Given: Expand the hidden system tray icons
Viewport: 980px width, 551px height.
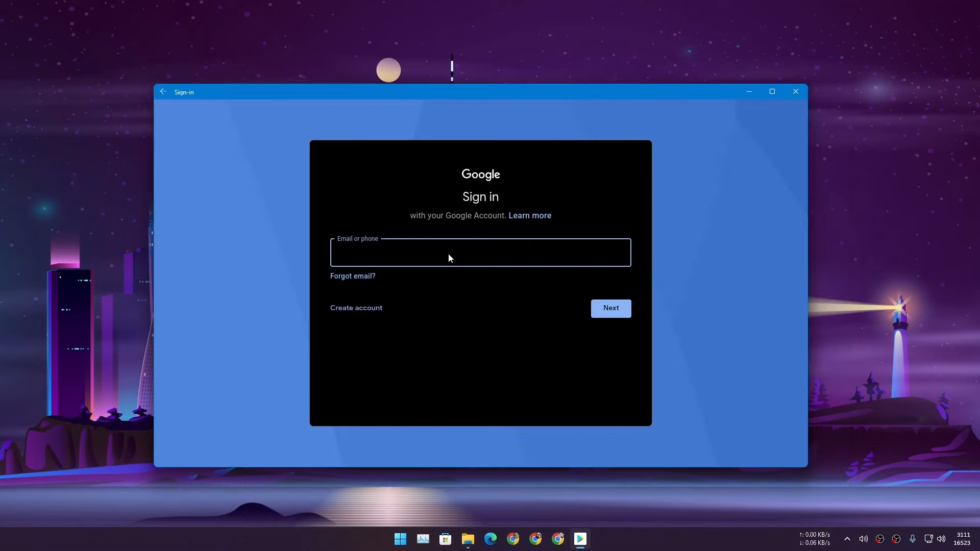Looking at the screenshot, I should (x=847, y=539).
